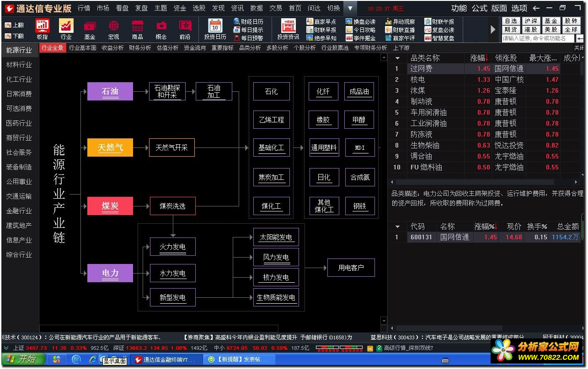Open the 前沿 star icon
This screenshot has height=369, width=588.
pos(185,29)
